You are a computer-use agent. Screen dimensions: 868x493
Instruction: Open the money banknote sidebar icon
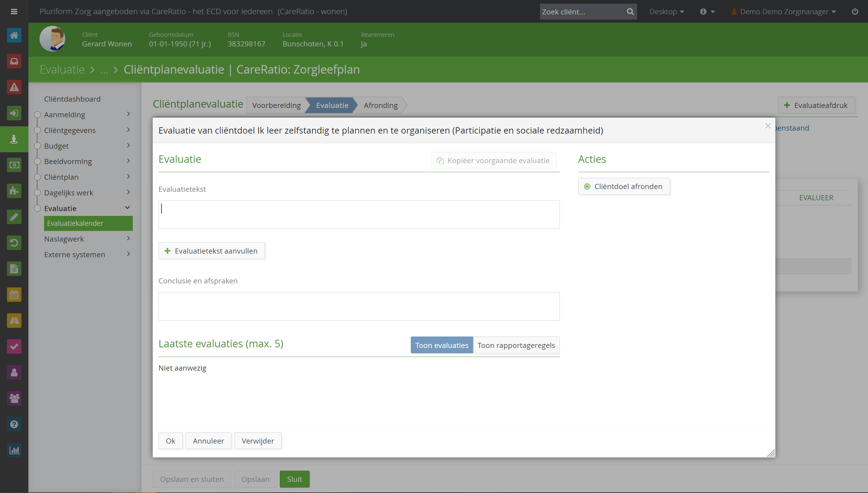[14, 165]
